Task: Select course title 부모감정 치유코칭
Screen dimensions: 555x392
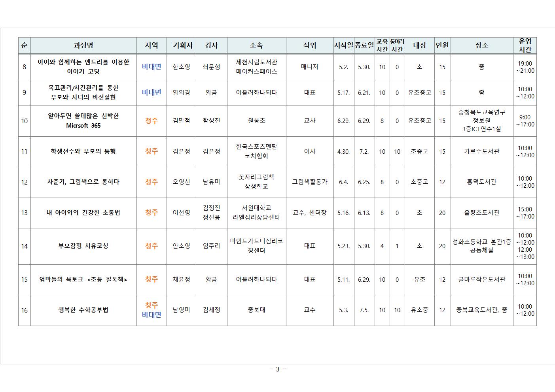Action: click(x=83, y=246)
